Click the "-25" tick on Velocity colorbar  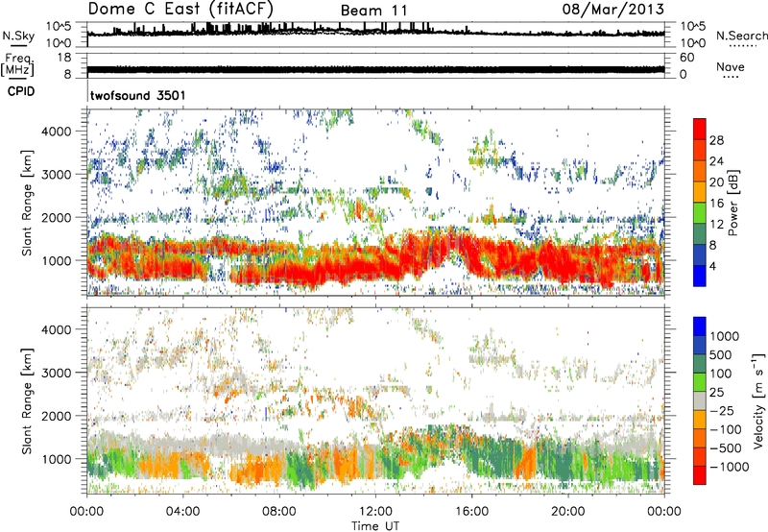click(x=722, y=410)
